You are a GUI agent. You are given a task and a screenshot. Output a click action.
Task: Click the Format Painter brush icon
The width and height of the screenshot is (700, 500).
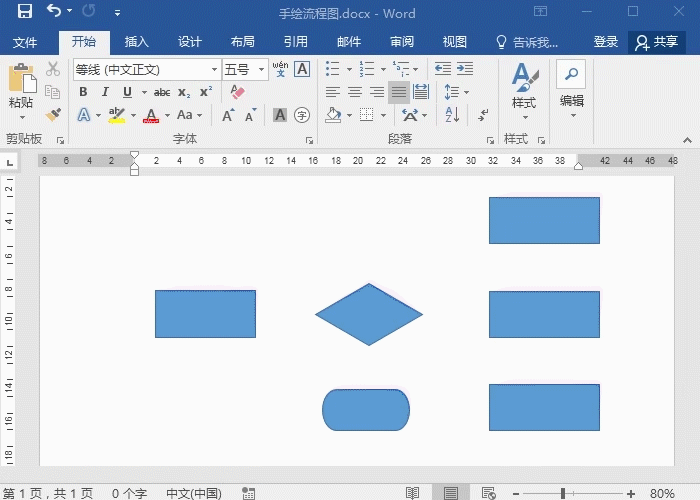click(53, 115)
